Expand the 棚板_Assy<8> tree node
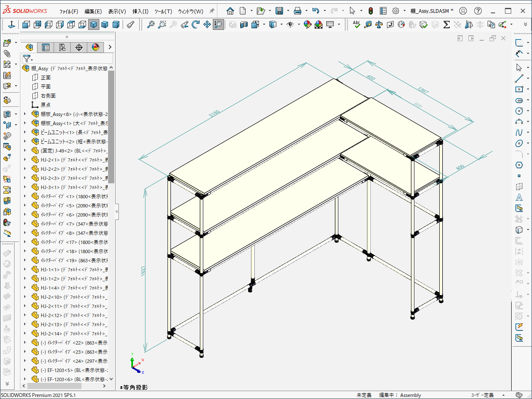The image size is (532, 399). point(25,114)
